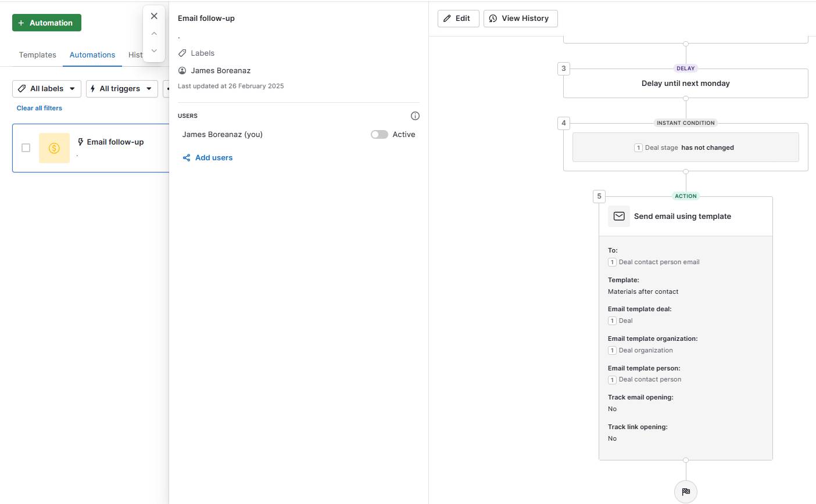Check the Email follow-up automation checkbox
816x504 pixels.
[26, 148]
